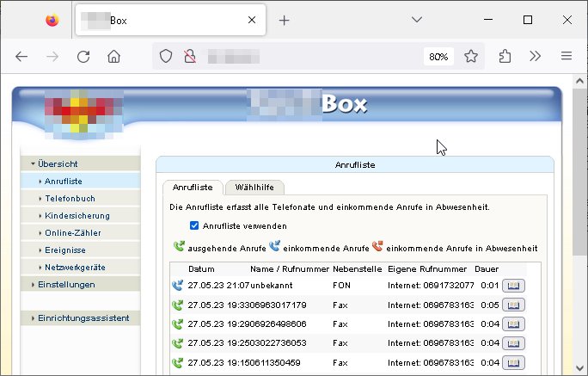Open the extensions puzzle icon
Image resolution: width=588 pixels, height=376 pixels.
[505, 56]
